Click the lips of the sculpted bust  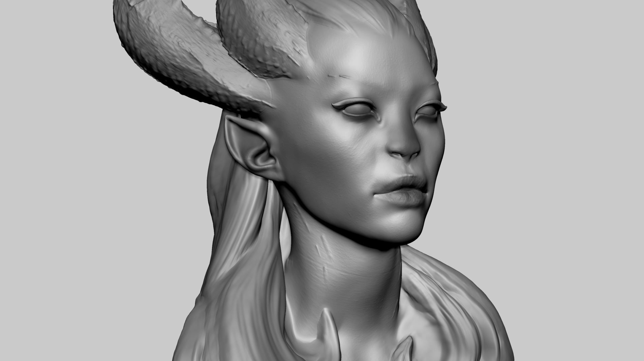401,190
